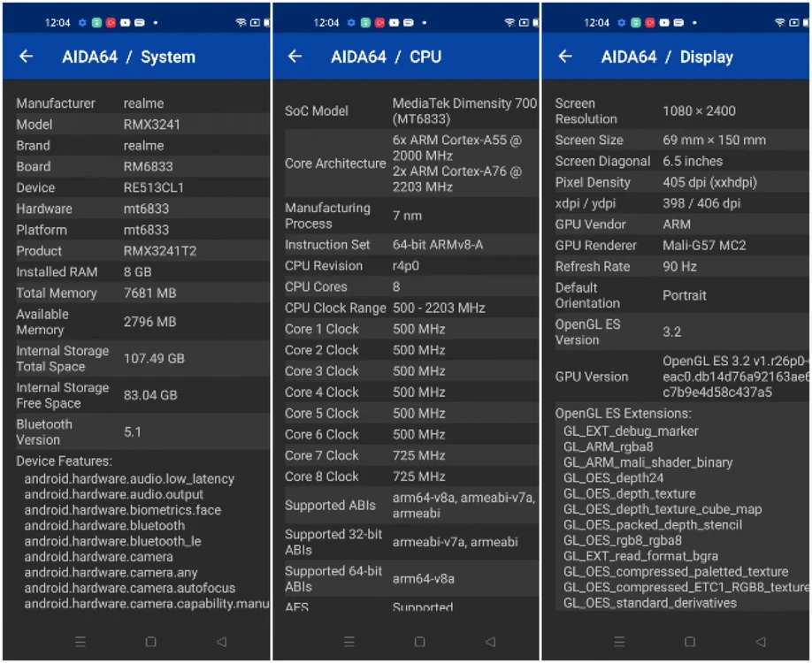Screen dimensions: 812x663
Task: Tap the back arrow on AIDA64 / System
Action: tap(26, 56)
